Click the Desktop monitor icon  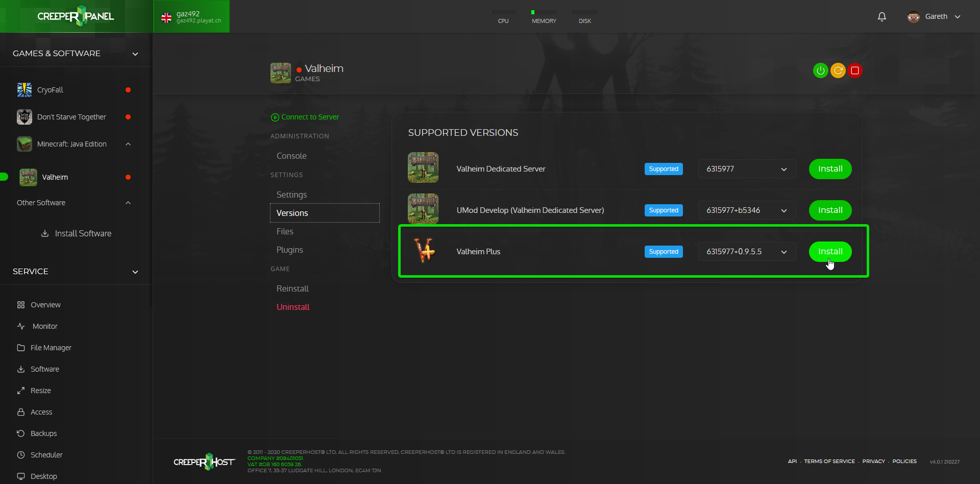(21, 476)
